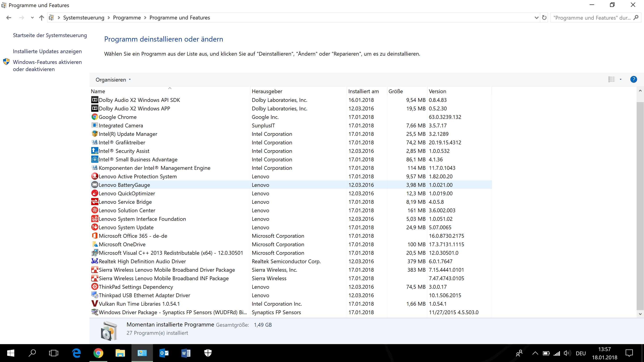This screenshot has width=644, height=362.
Task: Open Task View from taskbar
Action: (54, 353)
